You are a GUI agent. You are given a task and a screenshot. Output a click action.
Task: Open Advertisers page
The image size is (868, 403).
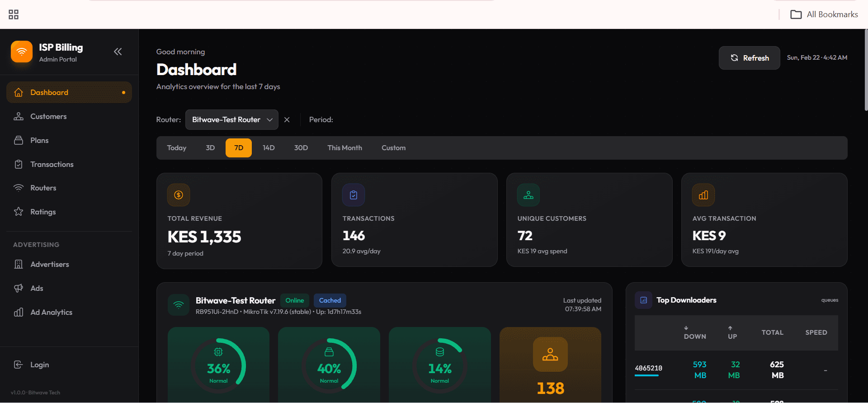coord(69,264)
